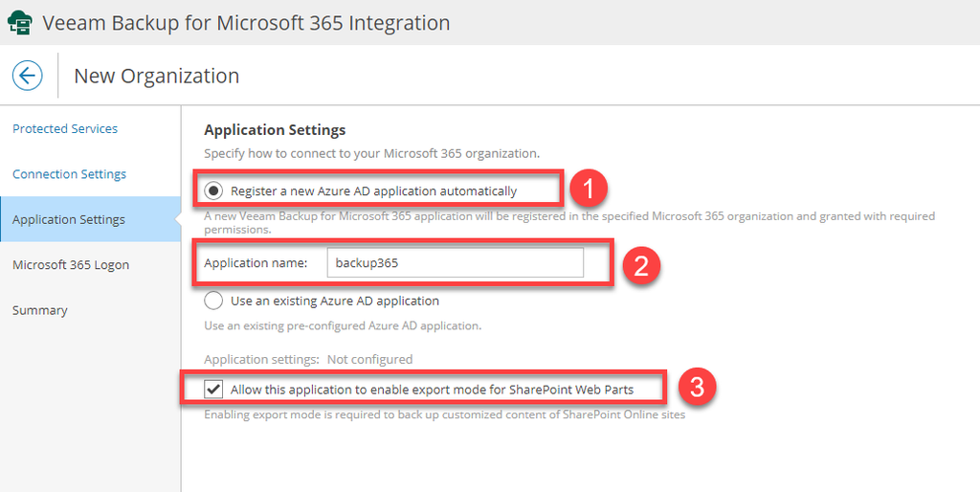The height and width of the screenshot is (492, 980).
Task: Click the Enabling export mode description text
Action: coord(444,414)
